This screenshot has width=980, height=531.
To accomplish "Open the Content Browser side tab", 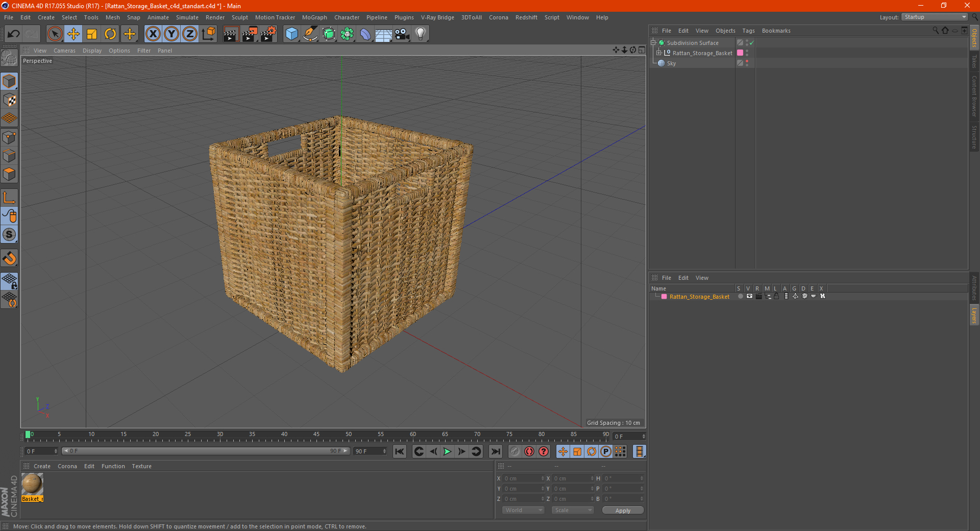I will point(974,96).
